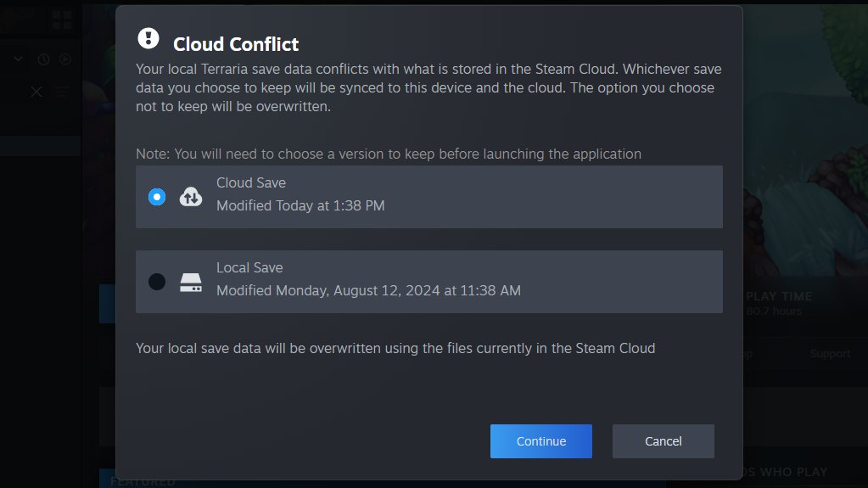The height and width of the screenshot is (488, 868).
Task: Click the recent clock icon in sidebar
Action: [x=43, y=59]
